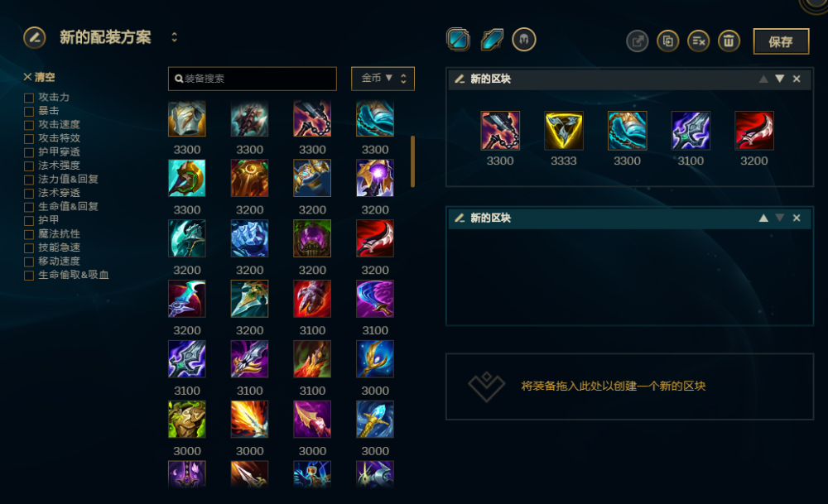This screenshot has width=828, height=504.
Task: Move second 新的区块 block up with arrow
Action: click(763, 218)
